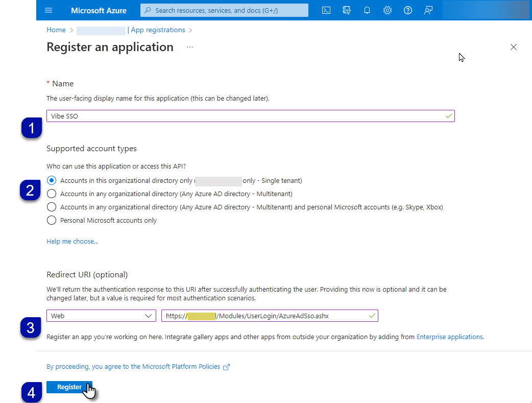Focus the Search resources, services, and docs box
Viewport: 532px width, 403px height.
[x=224, y=10]
